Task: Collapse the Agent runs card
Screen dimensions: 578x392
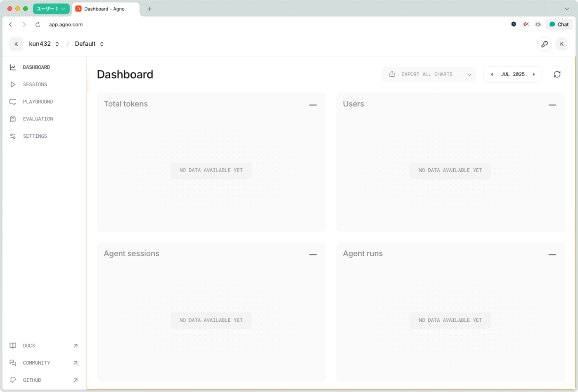Action: pos(552,255)
